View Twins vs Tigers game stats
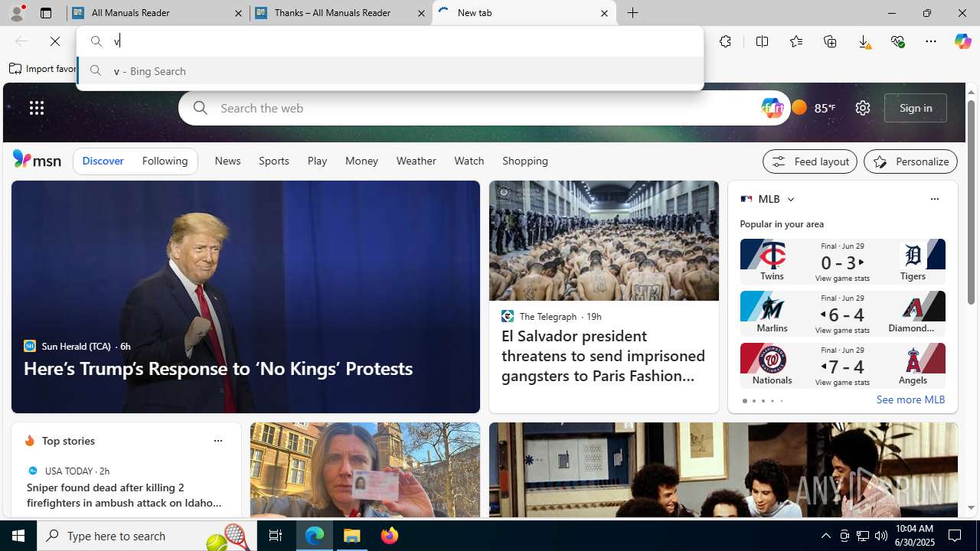The image size is (980, 551). (842, 262)
